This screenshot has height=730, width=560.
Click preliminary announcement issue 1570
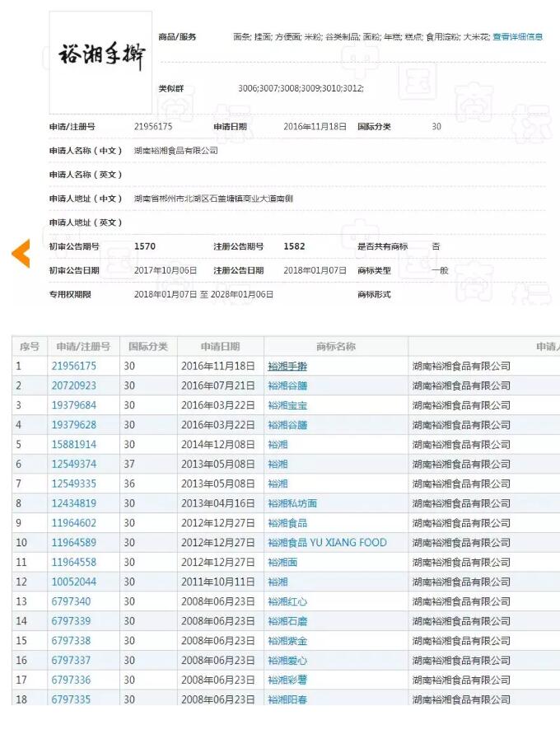145,246
